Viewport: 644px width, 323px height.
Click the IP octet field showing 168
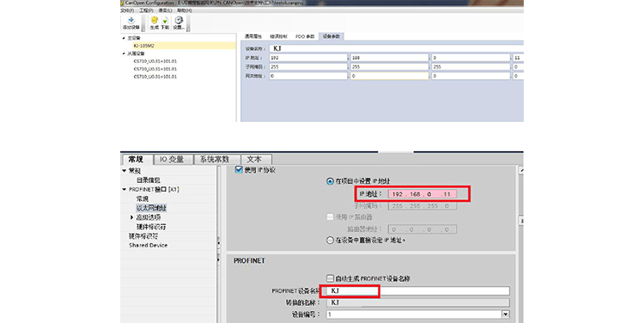tap(389, 58)
